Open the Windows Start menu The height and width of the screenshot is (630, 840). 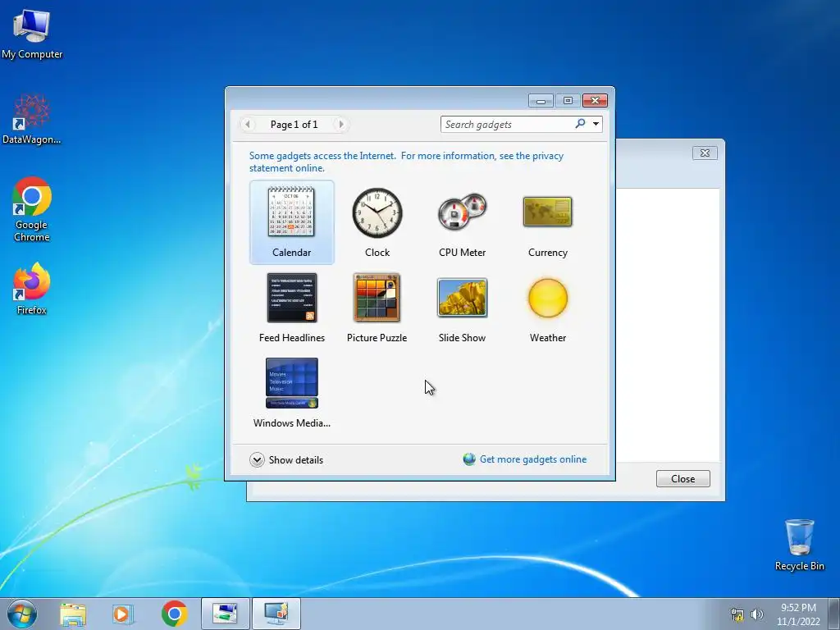tap(22, 614)
